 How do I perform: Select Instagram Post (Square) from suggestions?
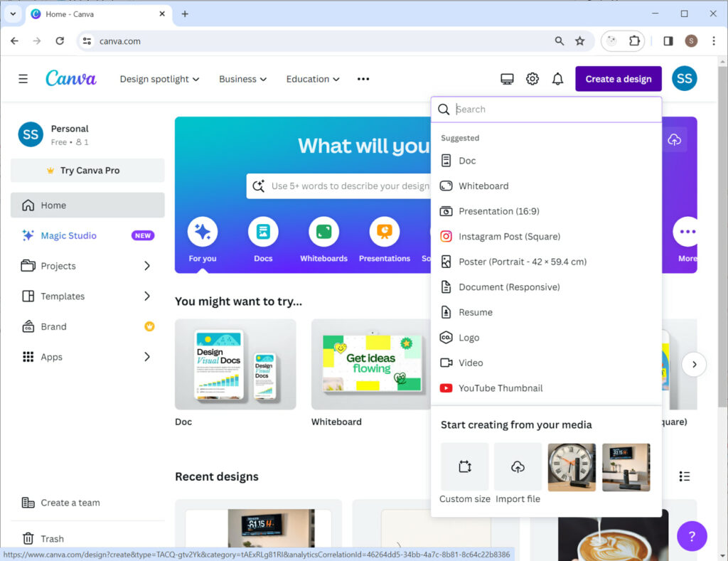pos(509,237)
